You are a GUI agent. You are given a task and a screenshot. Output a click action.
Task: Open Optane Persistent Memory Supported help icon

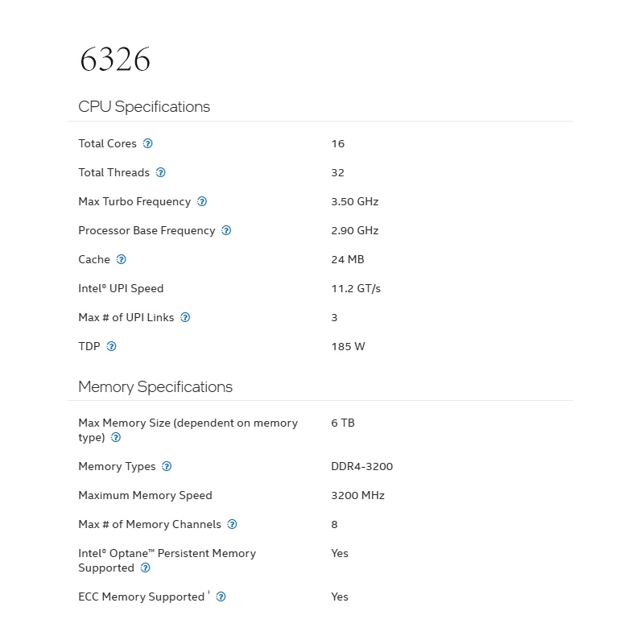click(x=146, y=568)
